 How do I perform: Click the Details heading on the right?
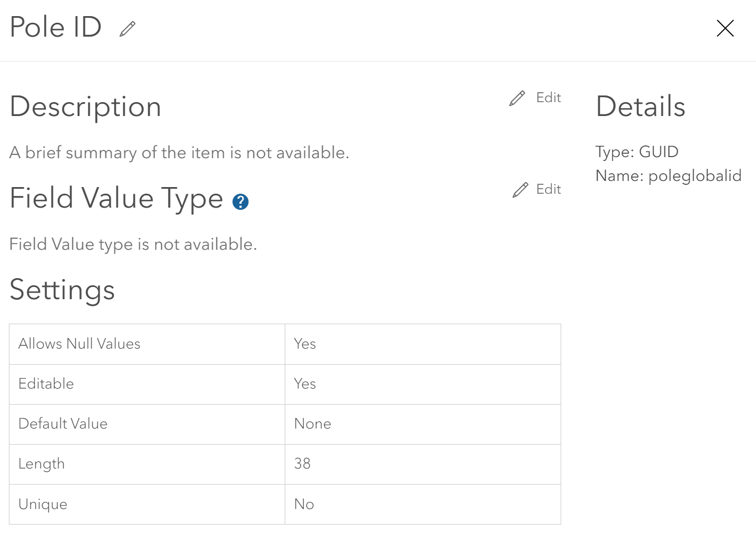[641, 107]
